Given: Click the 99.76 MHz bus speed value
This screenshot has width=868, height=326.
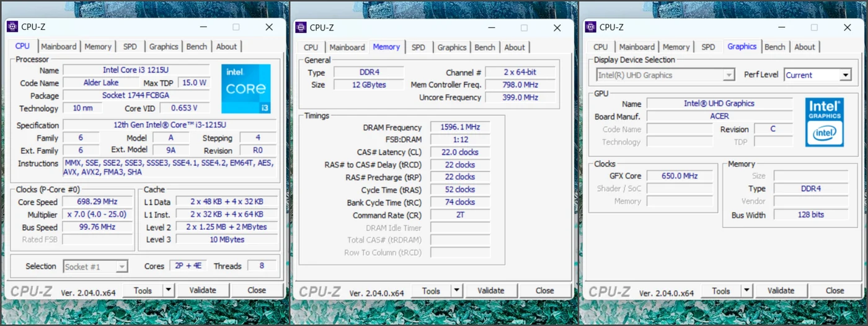Looking at the screenshot, I should 98,227.
